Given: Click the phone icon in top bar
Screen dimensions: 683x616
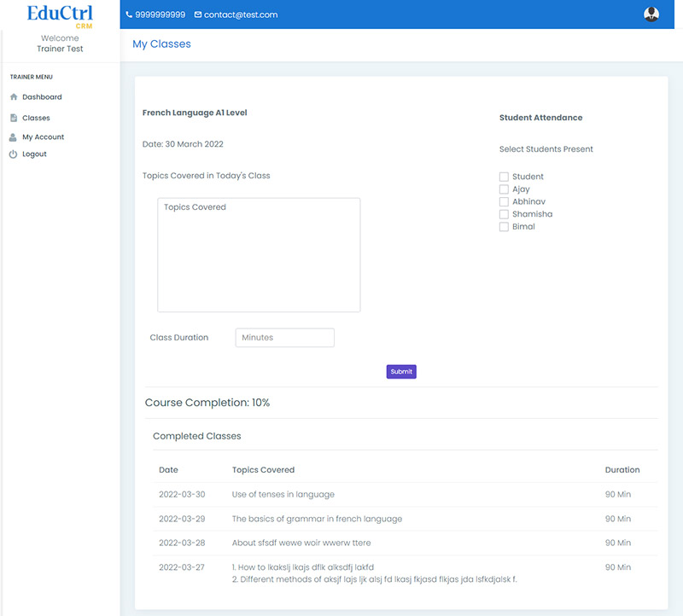Looking at the screenshot, I should [x=129, y=15].
